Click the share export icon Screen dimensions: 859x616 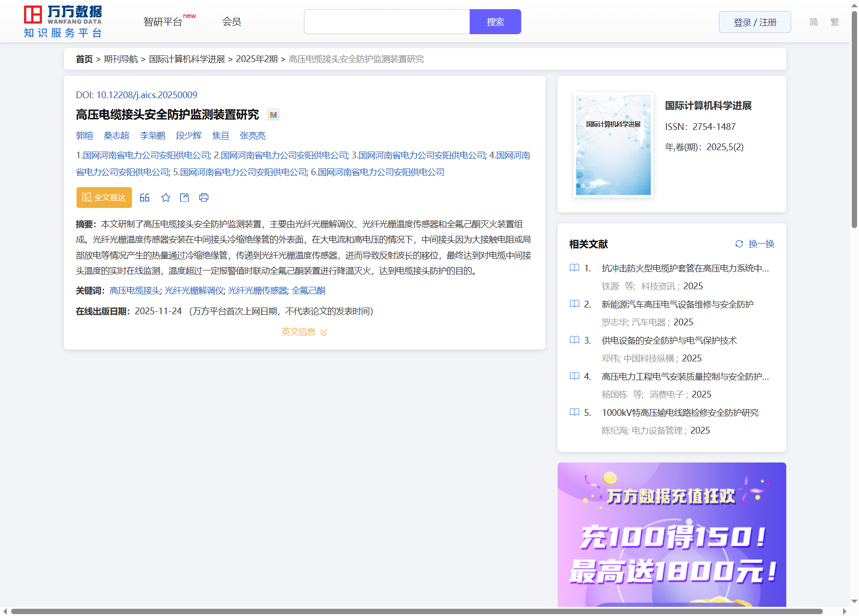[184, 198]
